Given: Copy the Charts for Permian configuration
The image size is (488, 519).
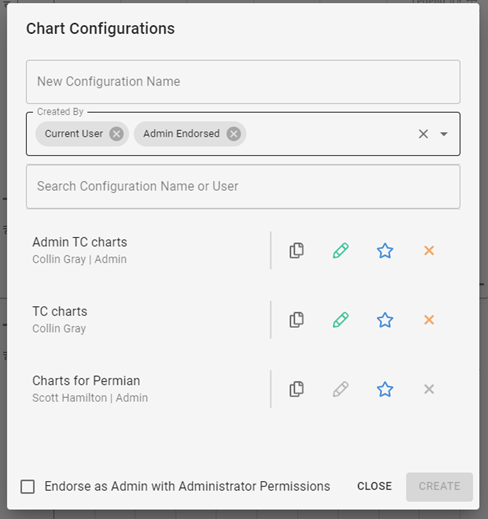Looking at the screenshot, I should [296, 389].
